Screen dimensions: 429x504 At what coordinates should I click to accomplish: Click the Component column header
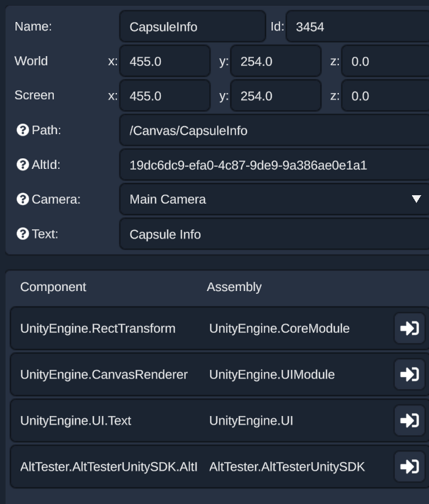[53, 287]
